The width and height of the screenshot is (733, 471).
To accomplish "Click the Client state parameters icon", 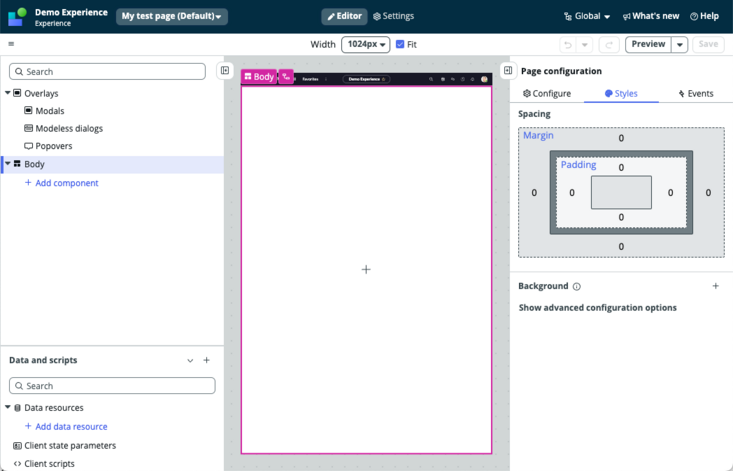I will [x=17, y=446].
